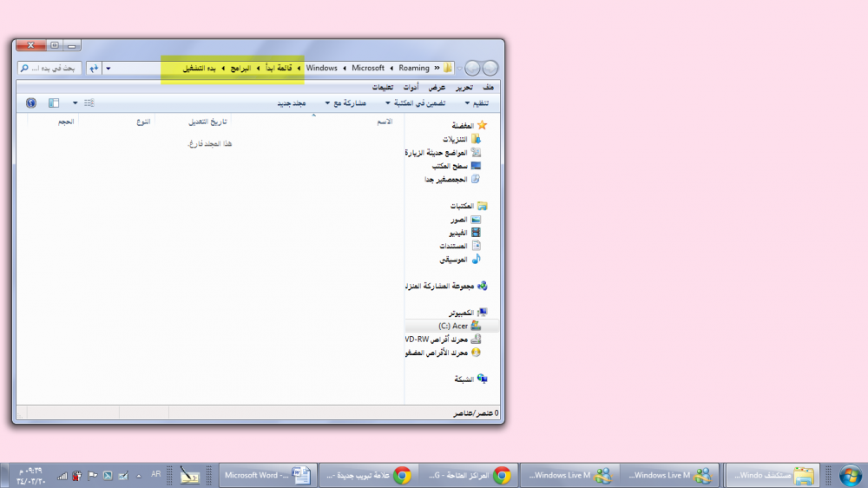Image resolution: width=868 pixels, height=488 pixels.
Task: Click the refresh icon beside address bar
Action: pyautogui.click(x=94, y=68)
